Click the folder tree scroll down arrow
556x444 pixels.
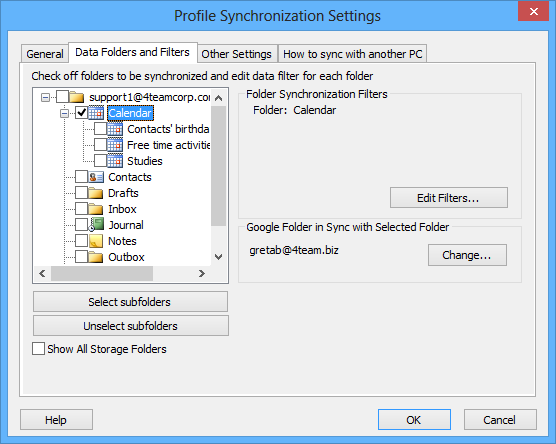[219, 257]
